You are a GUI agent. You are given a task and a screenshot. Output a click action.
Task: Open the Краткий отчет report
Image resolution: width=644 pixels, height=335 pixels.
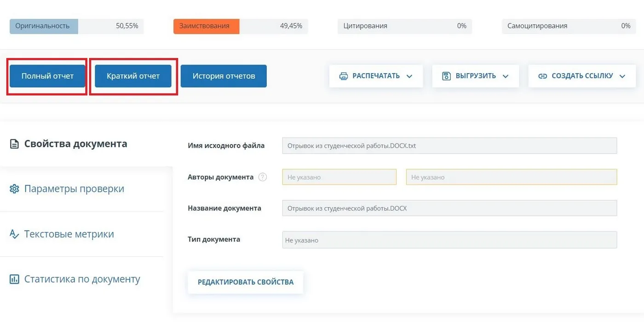point(133,76)
